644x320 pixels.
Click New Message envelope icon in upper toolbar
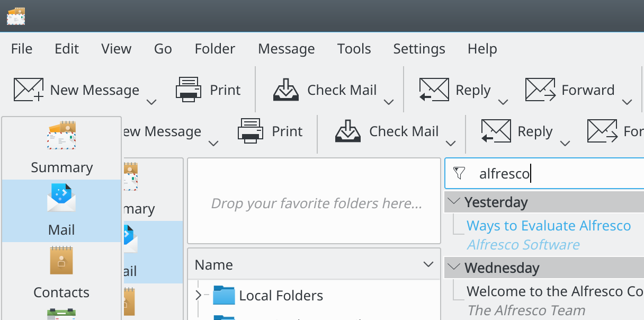pos(29,90)
